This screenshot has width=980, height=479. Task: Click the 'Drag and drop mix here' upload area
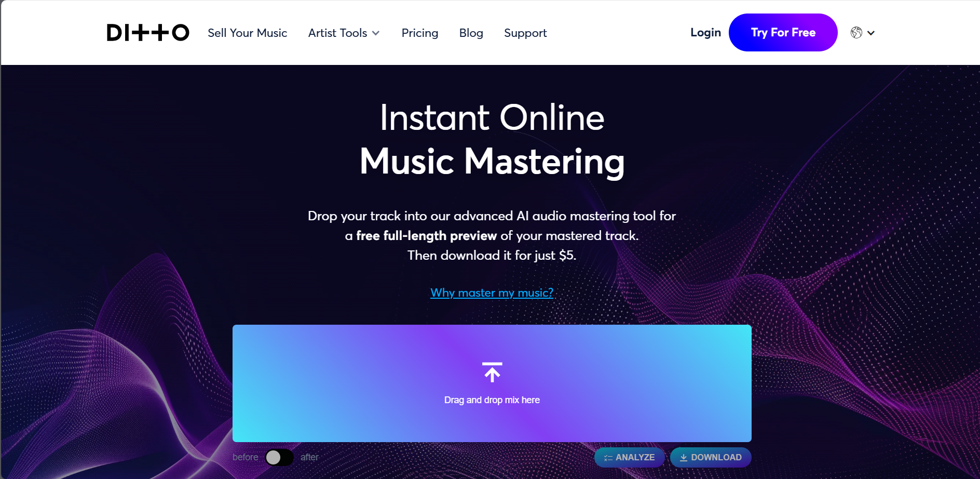point(492,383)
